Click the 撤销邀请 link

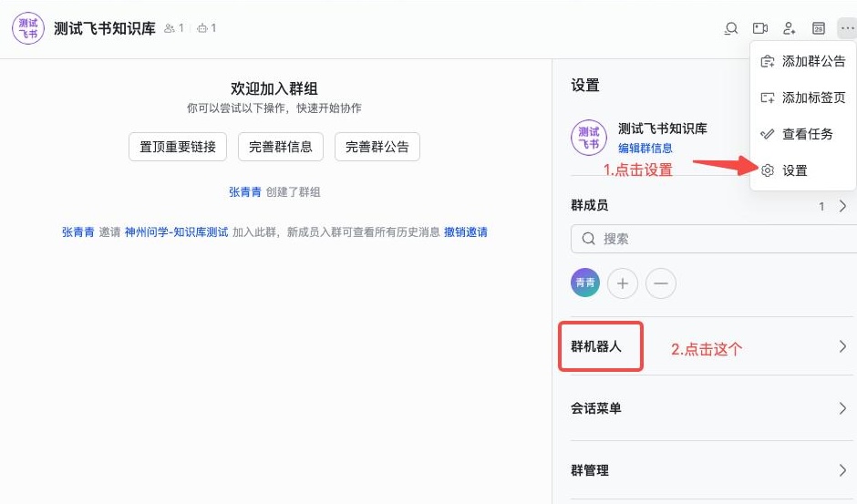click(466, 232)
